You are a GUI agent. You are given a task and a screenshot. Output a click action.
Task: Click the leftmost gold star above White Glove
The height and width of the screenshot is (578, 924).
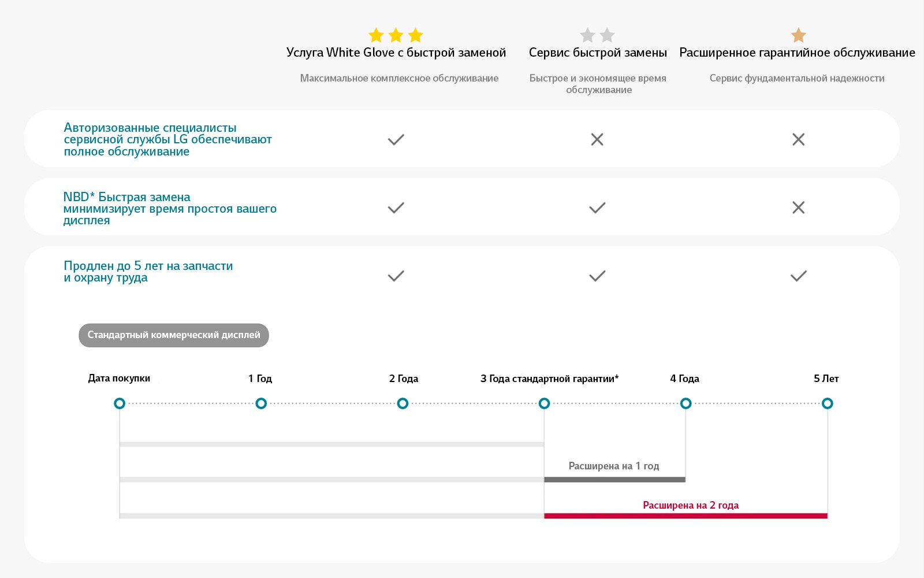[x=376, y=35]
